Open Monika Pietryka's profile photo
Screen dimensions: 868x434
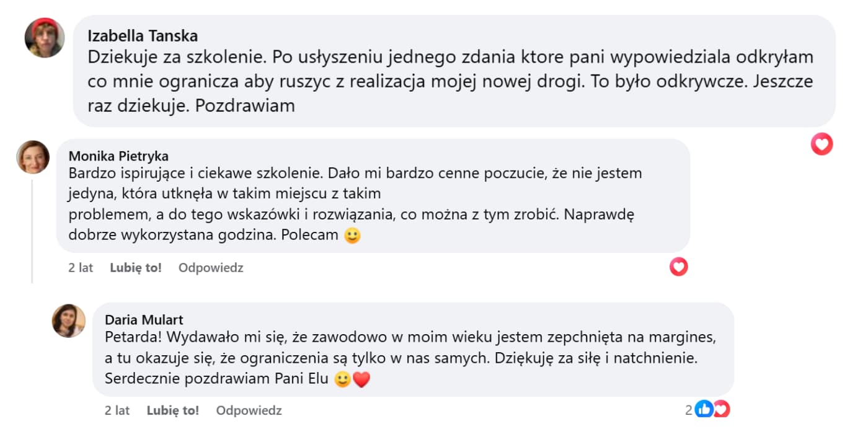33,157
